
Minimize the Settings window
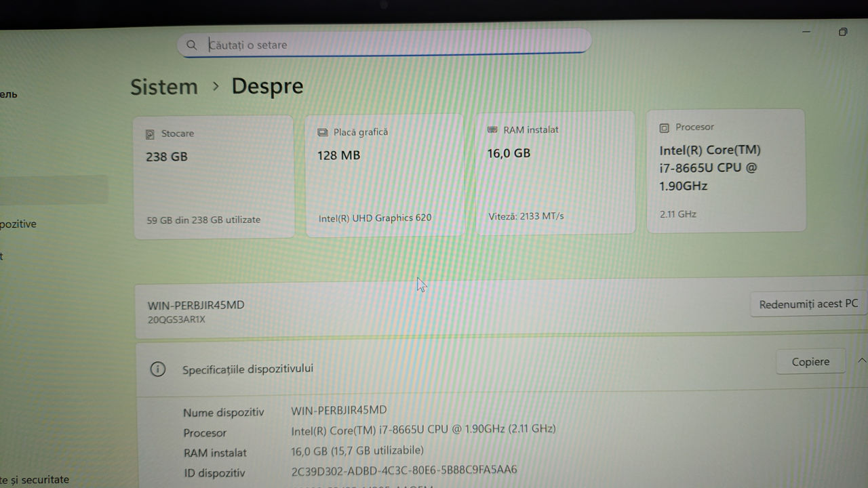click(806, 32)
